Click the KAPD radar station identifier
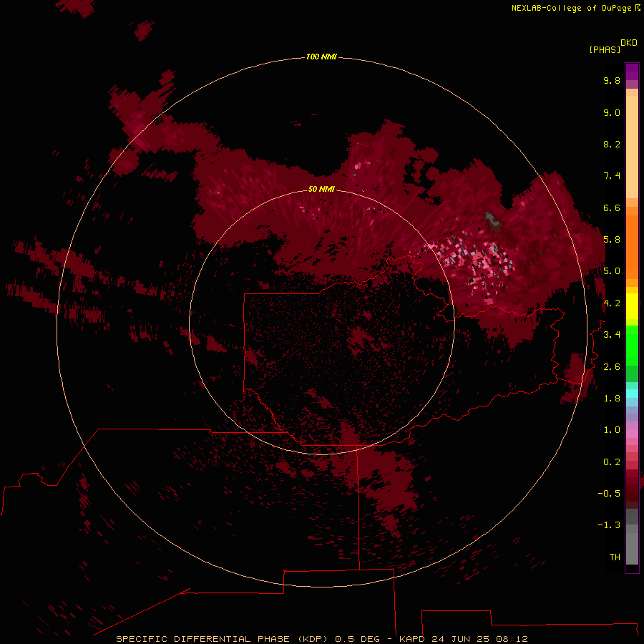Viewport: 644px width, 644px height. point(413,639)
